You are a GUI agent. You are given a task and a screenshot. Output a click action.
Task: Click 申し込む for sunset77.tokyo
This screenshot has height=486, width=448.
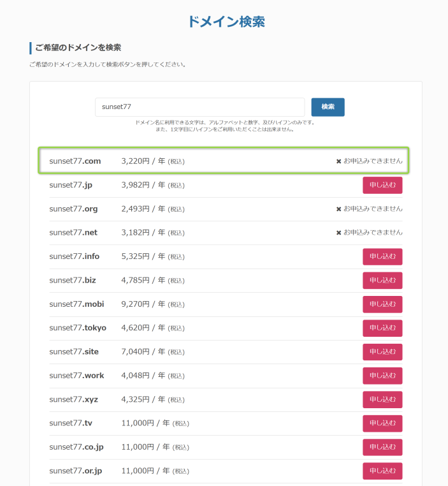[382, 328]
